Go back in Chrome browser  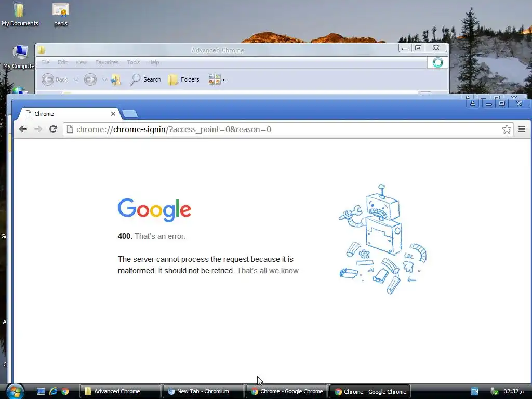23,129
